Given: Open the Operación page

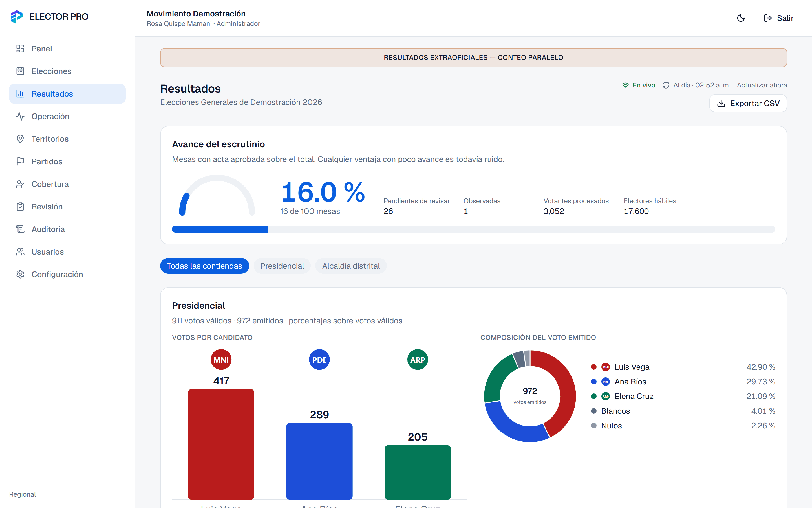Looking at the screenshot, I should point(67,116).
